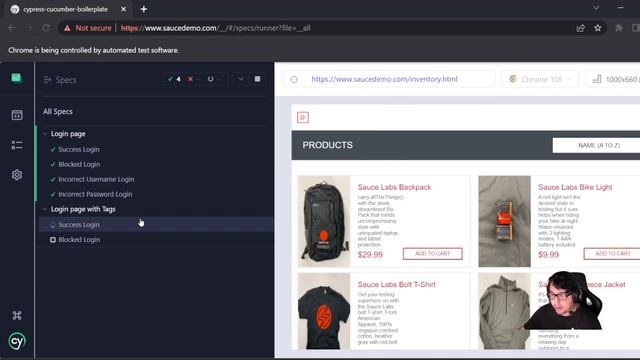Bookmark this page with star icon
Image resolution: width=640 pixels, height=360 pixels.
click(598, 28)
